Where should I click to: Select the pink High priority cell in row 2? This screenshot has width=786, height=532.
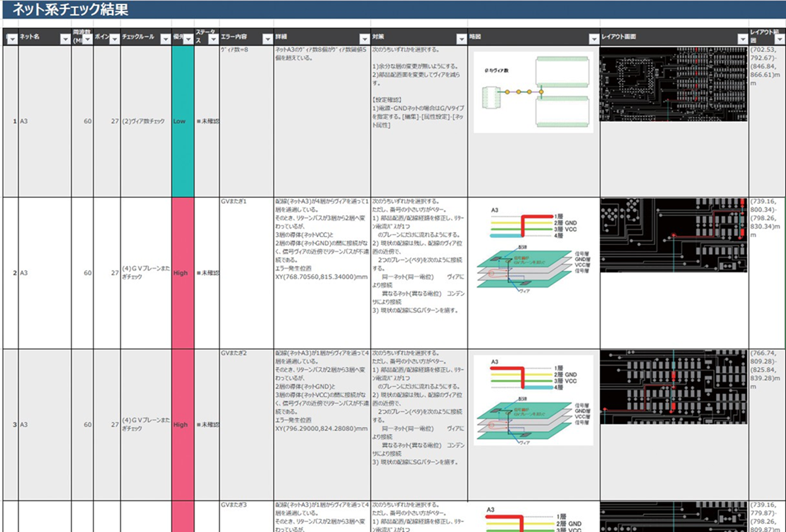183,273
